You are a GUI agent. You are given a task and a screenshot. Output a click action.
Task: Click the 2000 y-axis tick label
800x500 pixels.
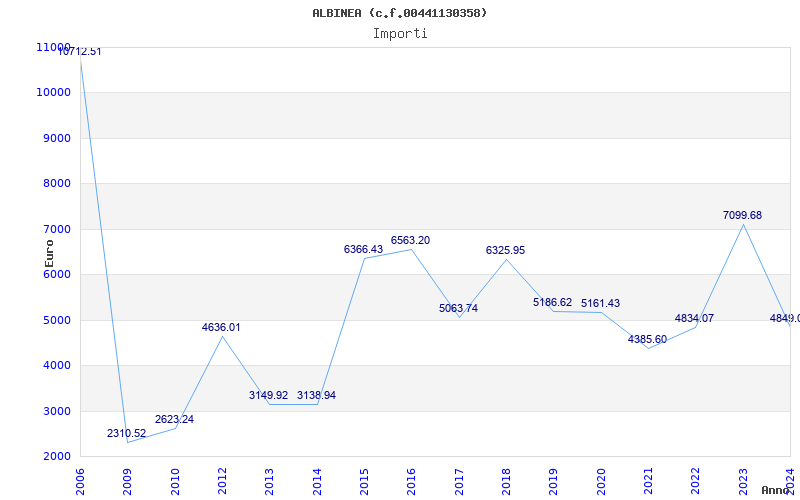[56, 457]
